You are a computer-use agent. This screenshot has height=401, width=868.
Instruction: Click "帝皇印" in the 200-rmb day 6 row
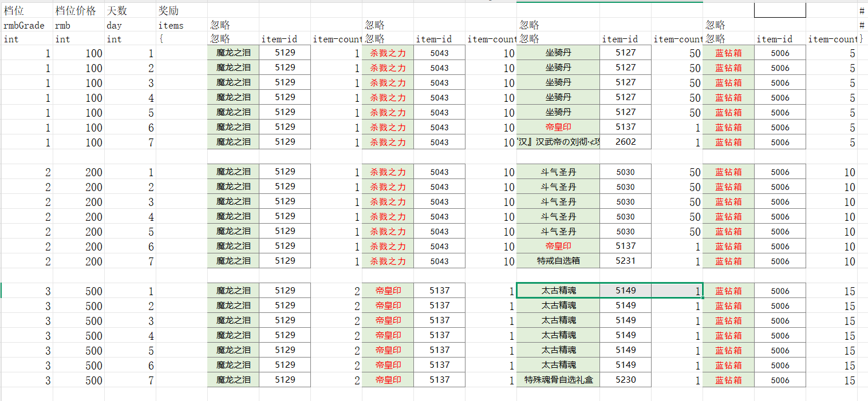(x=558, y=246)
